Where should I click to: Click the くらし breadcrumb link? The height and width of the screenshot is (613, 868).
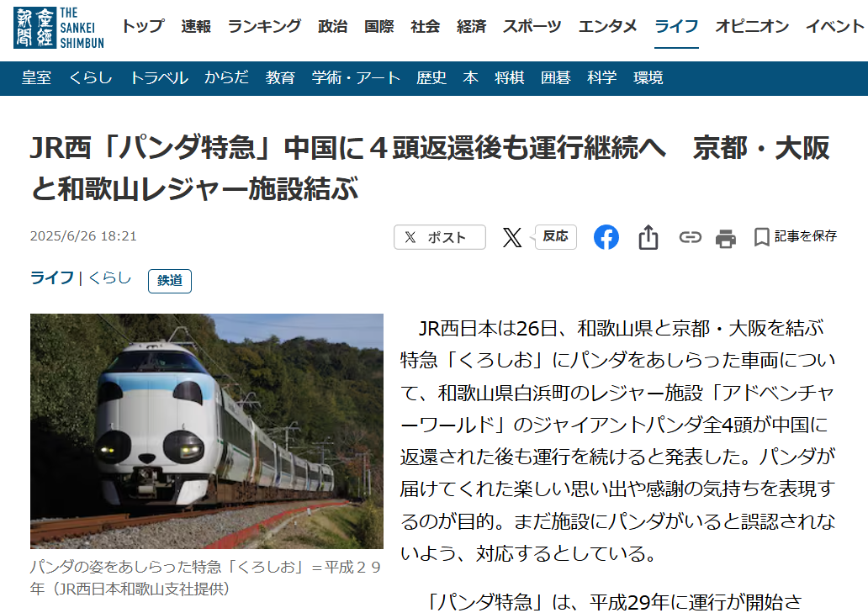(x=109, y=277)
